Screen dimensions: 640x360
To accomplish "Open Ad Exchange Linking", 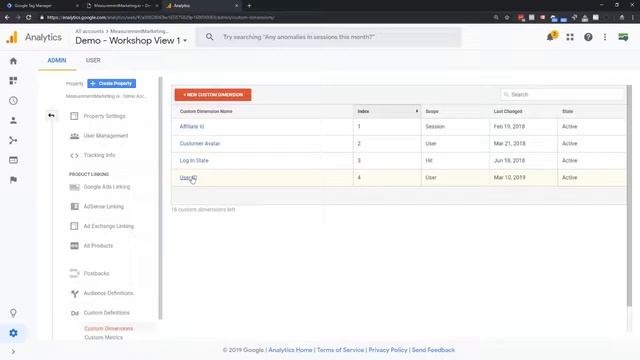I will 108,226.
